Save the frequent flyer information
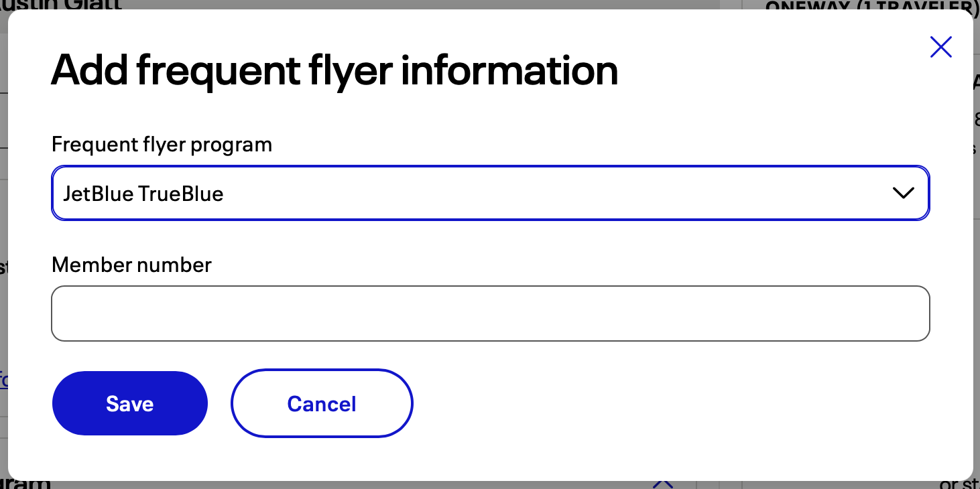This screenshot has width=980, height=489. point(129,403)
